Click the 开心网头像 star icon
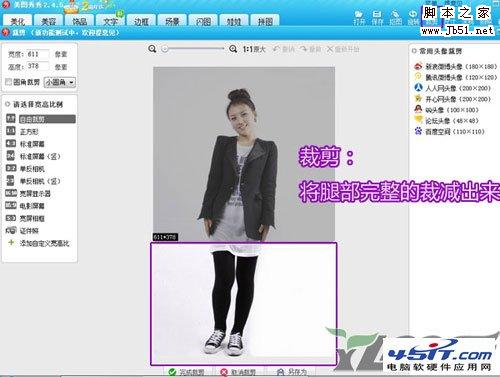Viewport: 500px width, 377px height. tap(418, 99)
